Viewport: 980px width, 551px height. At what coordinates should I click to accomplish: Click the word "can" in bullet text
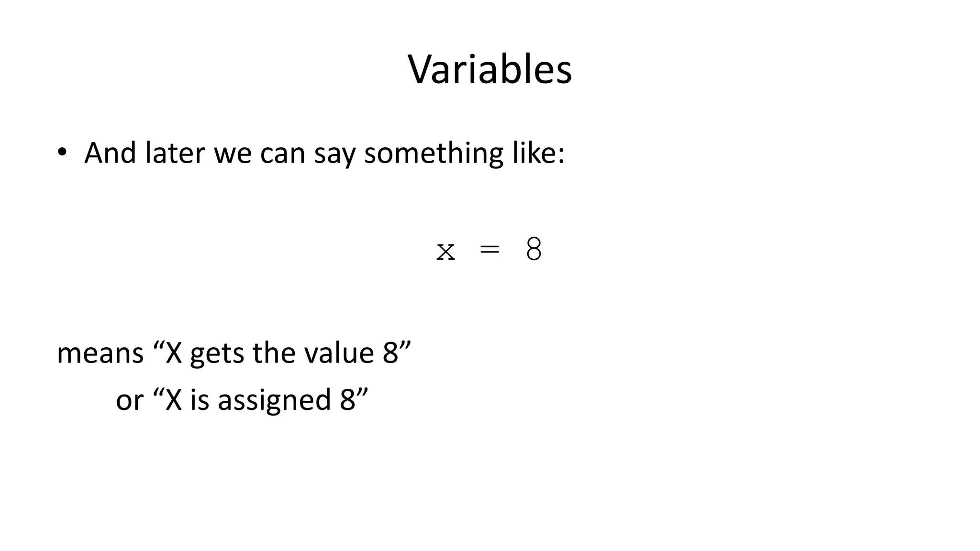coord(282,154)
